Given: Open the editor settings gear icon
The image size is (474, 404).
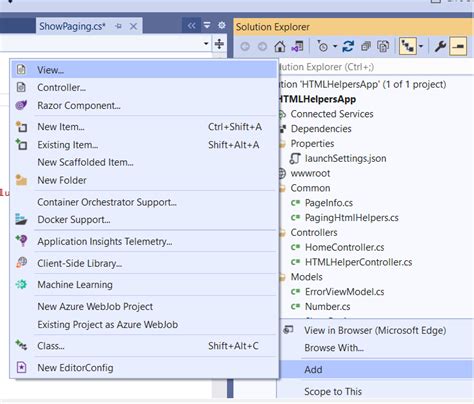Looking at the screenshot, I should 222,25.
